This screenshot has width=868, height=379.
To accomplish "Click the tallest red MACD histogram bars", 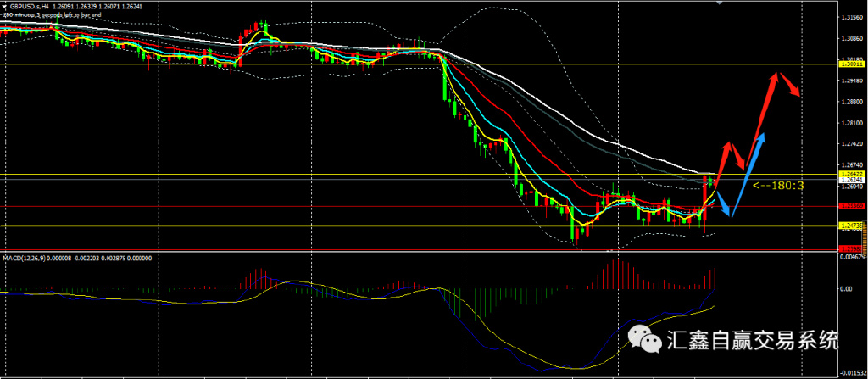I will pyautogui.click(x=616, y=275).
